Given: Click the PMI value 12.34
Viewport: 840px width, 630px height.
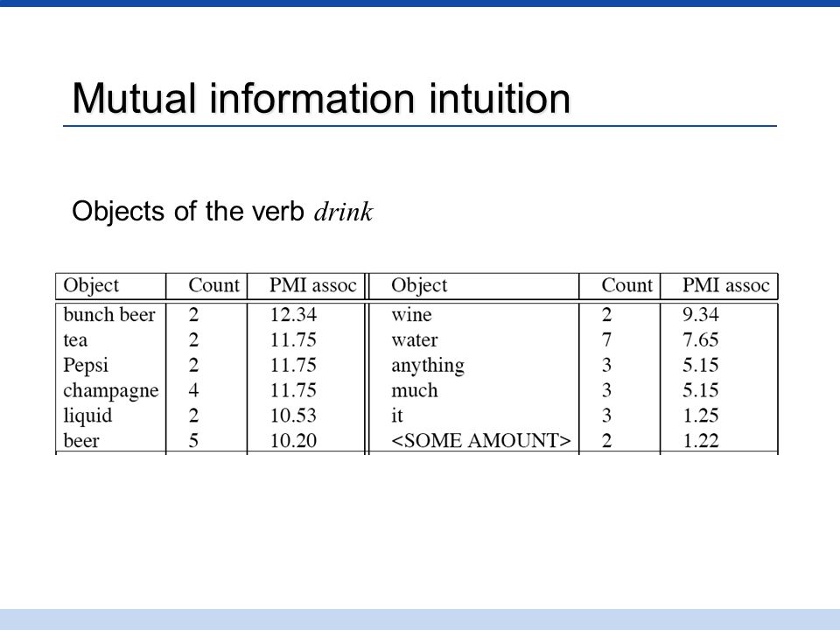Looking at the screenshot, I should pos(293,314).
